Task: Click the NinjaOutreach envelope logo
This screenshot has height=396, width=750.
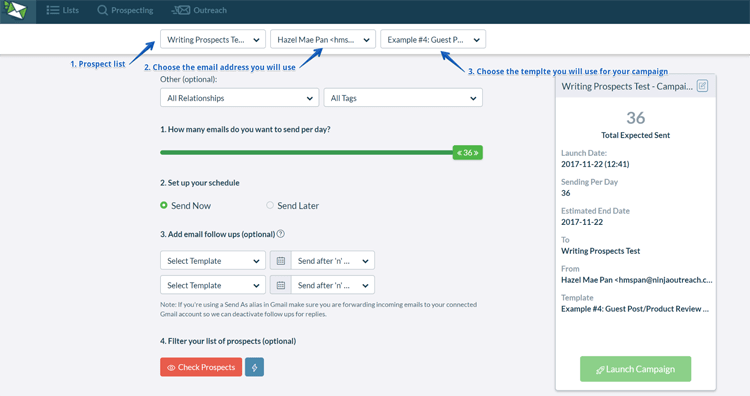Action: pos(16,10)
